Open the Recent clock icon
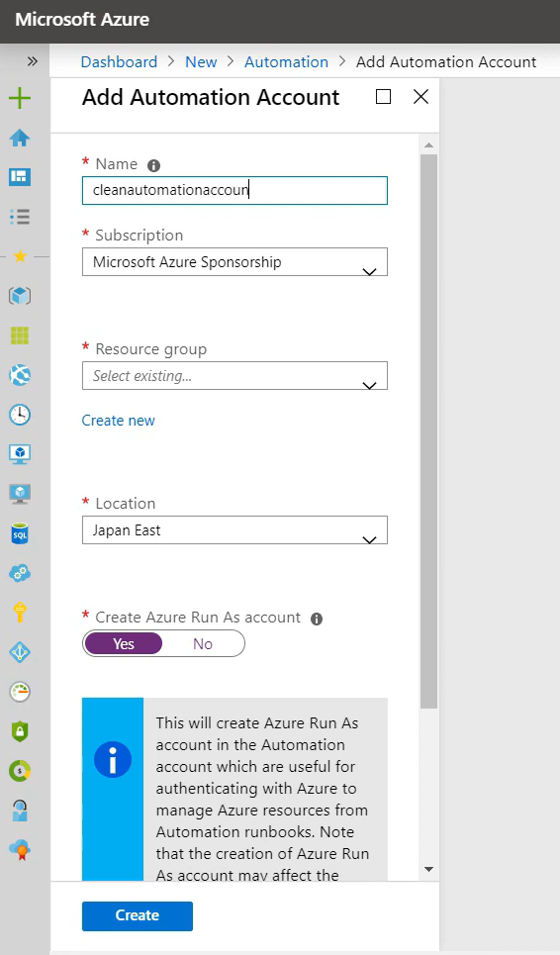 [20, 415]
